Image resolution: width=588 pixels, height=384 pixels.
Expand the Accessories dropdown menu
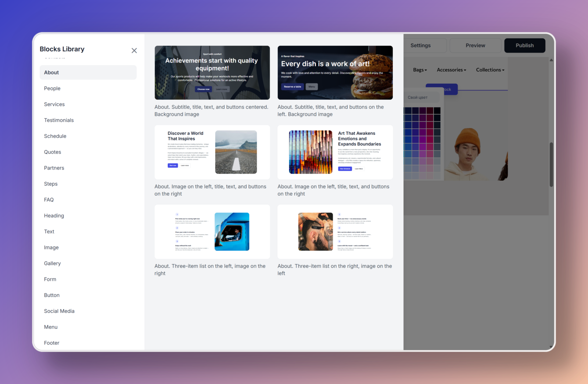(451, 70)
